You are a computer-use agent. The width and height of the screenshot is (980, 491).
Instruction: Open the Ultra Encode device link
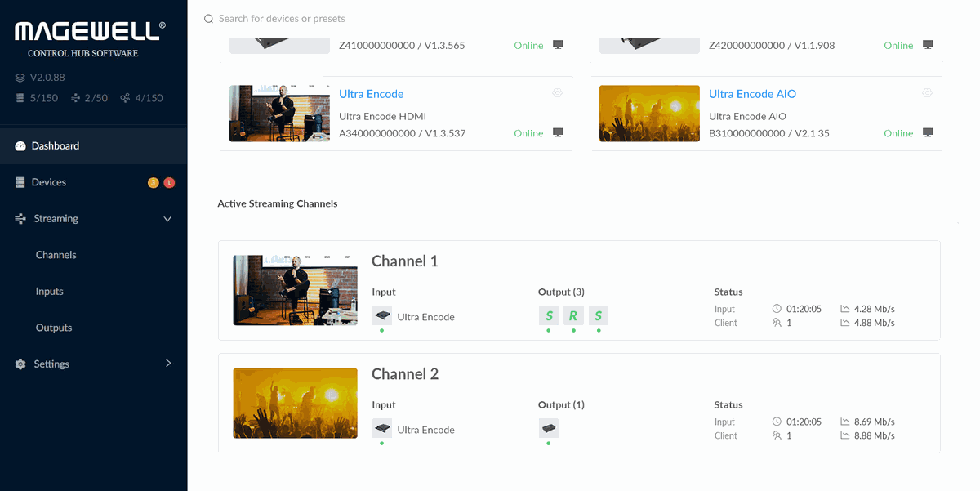[x=372, y=94]
